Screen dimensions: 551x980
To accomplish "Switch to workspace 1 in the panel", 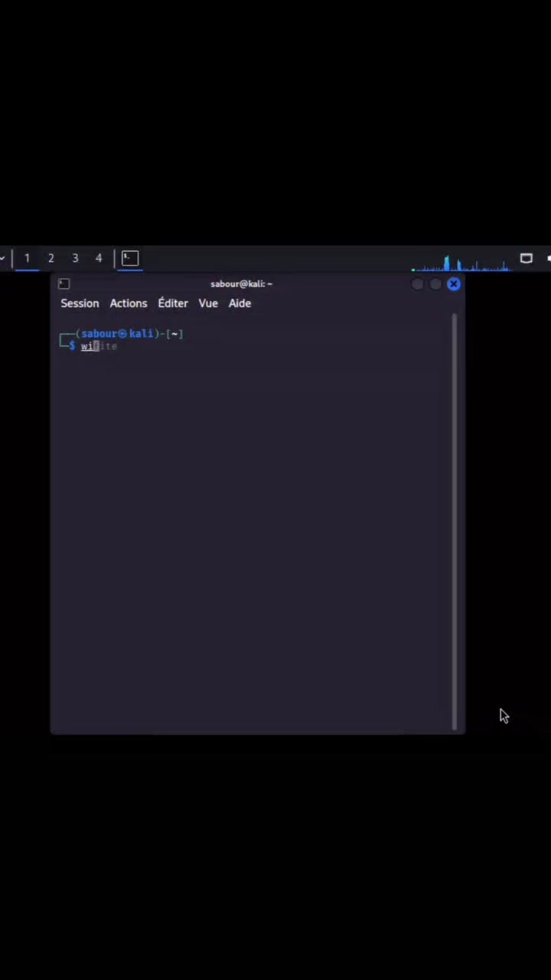I will pyautogui.click(x=27, y=258).
